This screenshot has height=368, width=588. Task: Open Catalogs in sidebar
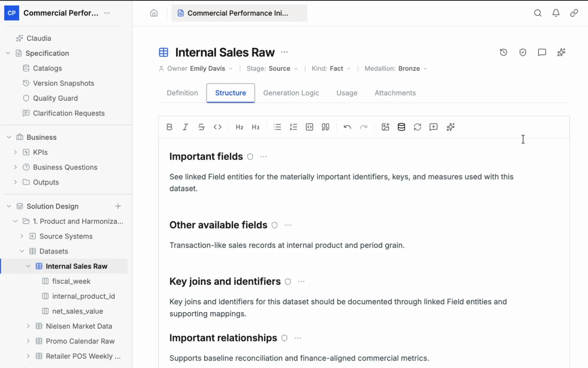click(47, 68)
